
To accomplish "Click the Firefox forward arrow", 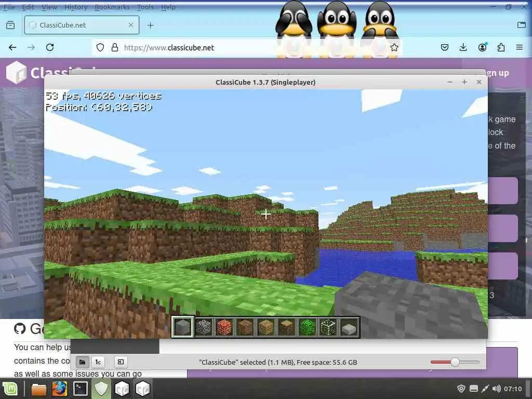I will point(31,47).
